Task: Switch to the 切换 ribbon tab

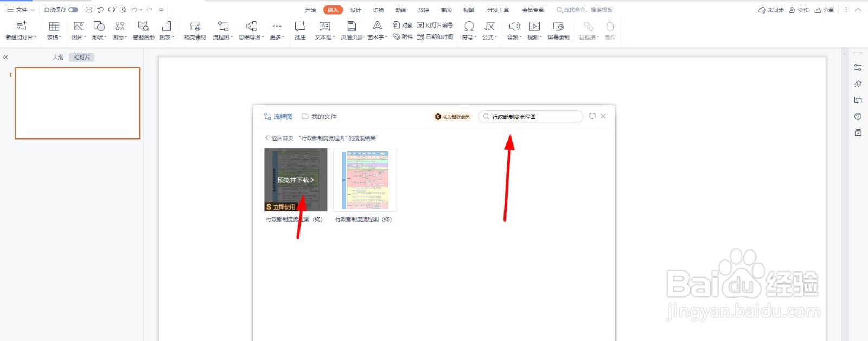Action: [379, 10]
